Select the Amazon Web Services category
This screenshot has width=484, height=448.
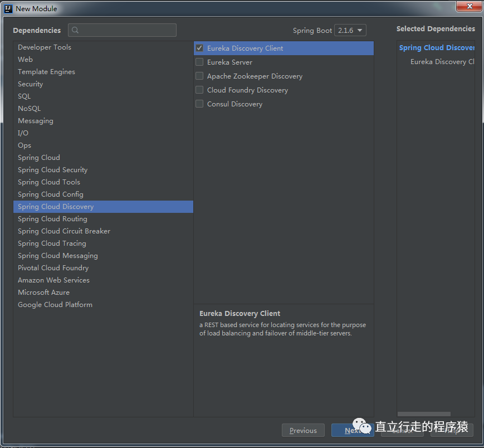tap(103, 280)
